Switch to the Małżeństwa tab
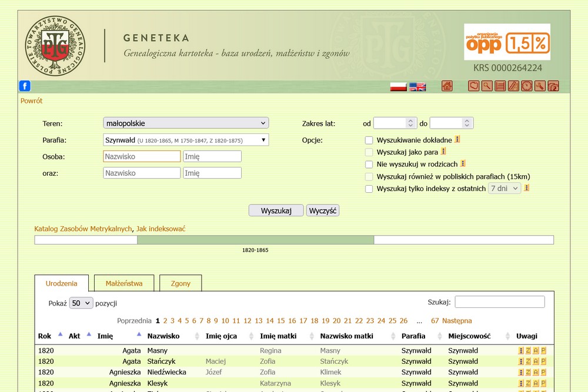The width and height of the screenshot is (588, 392). click(x=124, y=283)
